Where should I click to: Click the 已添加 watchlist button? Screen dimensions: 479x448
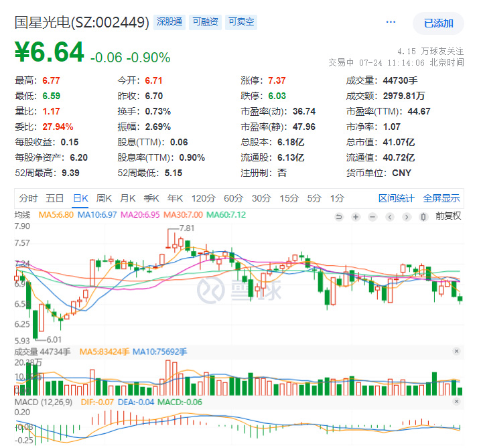click(438, 23)
